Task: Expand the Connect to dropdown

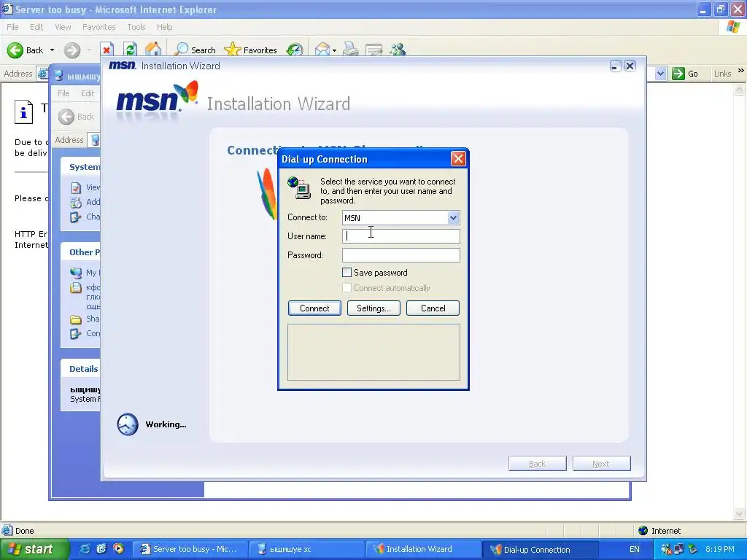Action: point(453,217)
